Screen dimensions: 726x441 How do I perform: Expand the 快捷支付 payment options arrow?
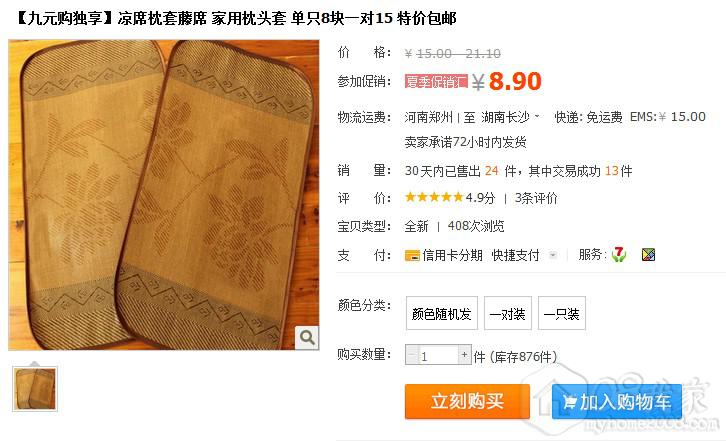click(x=552, y=255)
